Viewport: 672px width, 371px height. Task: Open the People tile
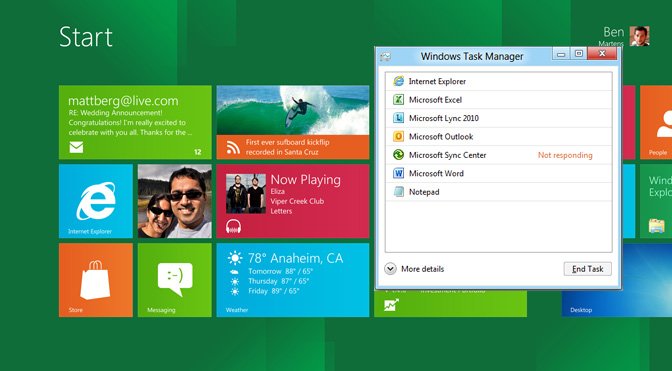click(x=656, y=122)
